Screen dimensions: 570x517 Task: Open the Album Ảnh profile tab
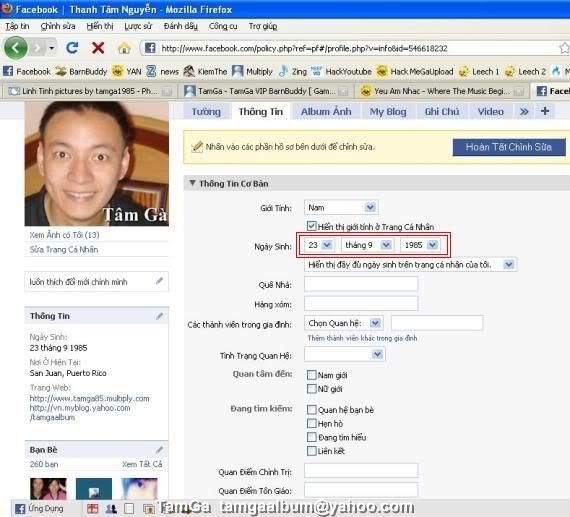326,112
